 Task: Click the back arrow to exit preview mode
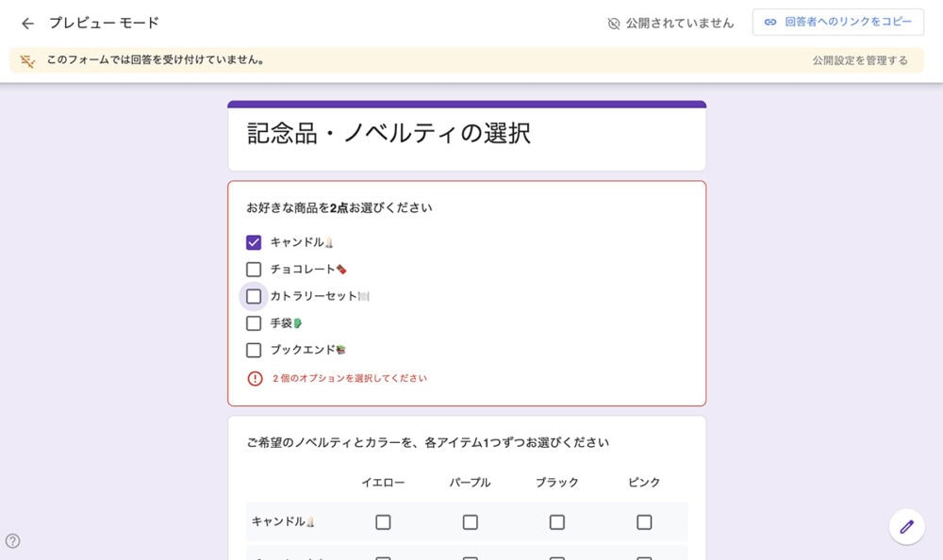click(26, 23)
